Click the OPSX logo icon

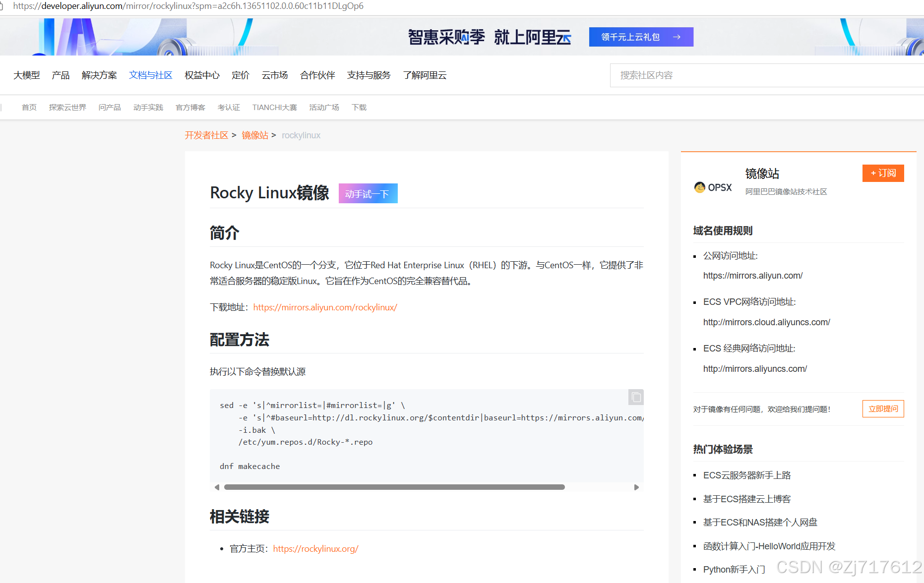(x=713, y=187)
